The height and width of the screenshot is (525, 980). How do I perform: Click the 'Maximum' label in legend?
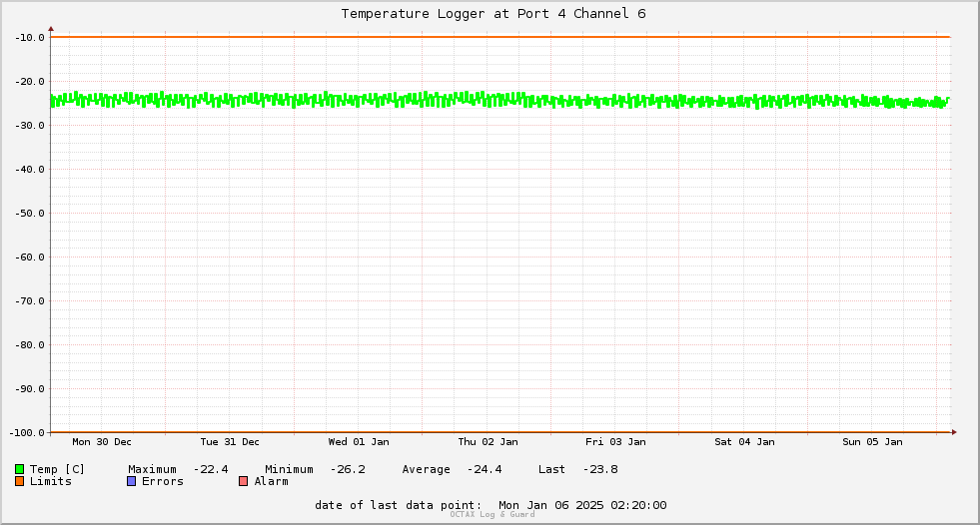152,469
